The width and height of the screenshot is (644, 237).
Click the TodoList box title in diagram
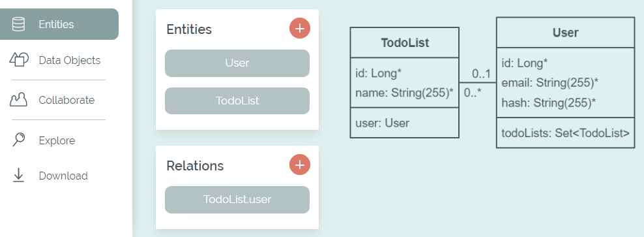coord(405,43)
